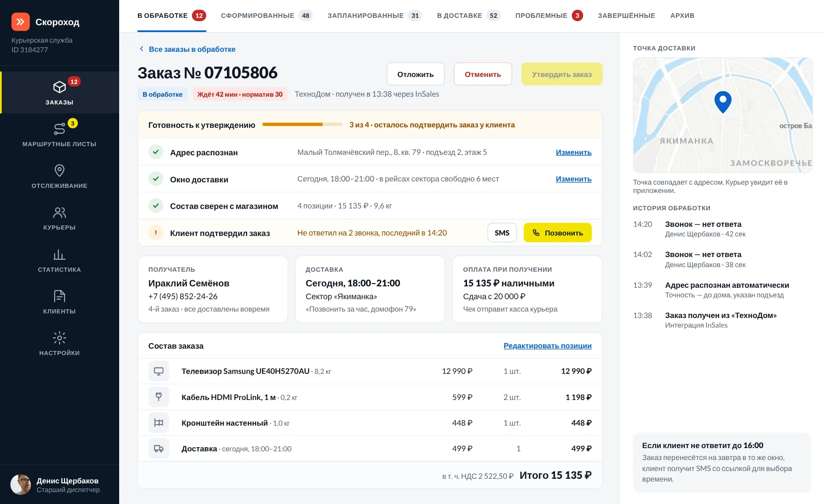The image size is (825, 504).
Task: Click recipient phone +7 (495) 852-24-26
Action: (x=183, y=296)
